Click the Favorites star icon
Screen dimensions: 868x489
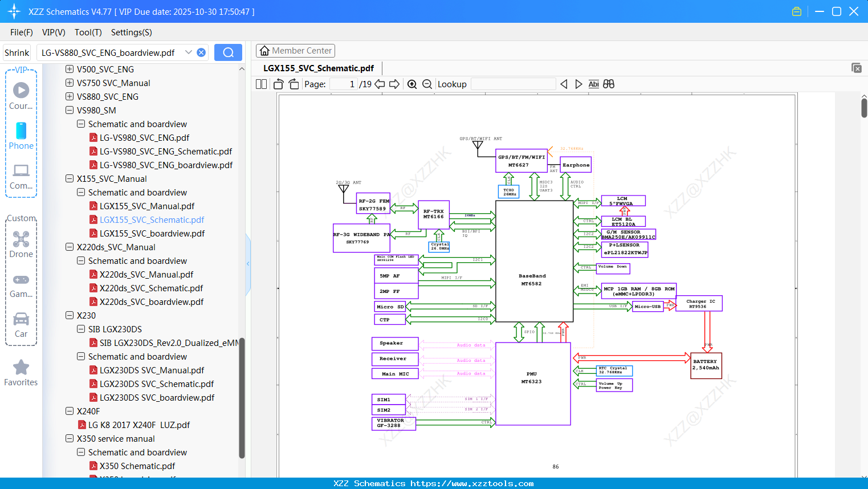tap(21, 368)
